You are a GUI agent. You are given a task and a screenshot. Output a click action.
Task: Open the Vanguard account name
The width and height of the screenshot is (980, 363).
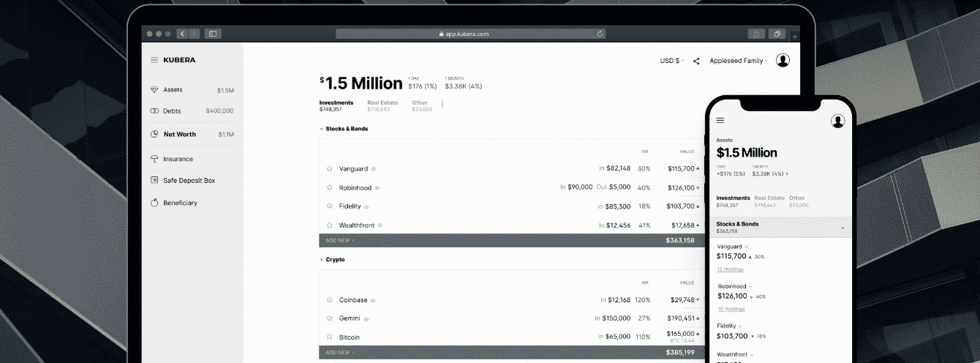pos(353,168)
